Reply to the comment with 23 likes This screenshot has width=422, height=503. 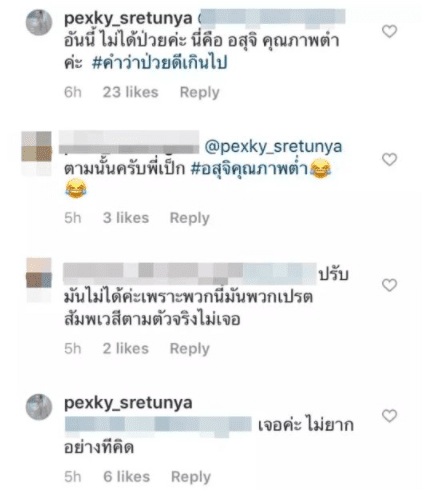tap(200, 92)
